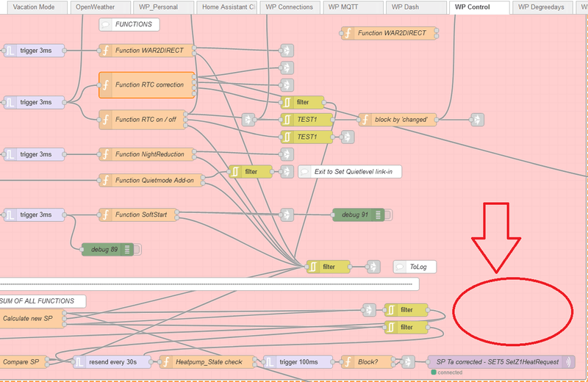Click the icon of the lower TEST1 node
The image size is (588, 382).
click(x=287, y=137)
